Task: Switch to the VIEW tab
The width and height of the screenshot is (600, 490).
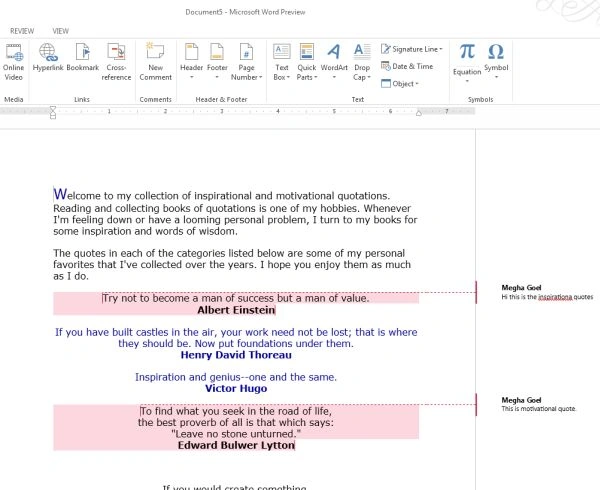Action: (60, 31)
